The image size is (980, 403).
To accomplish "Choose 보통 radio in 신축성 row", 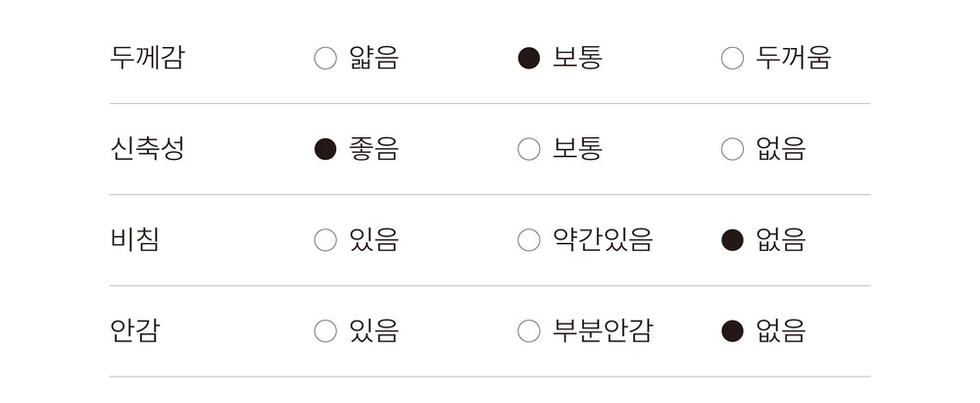I will (529, 149).
